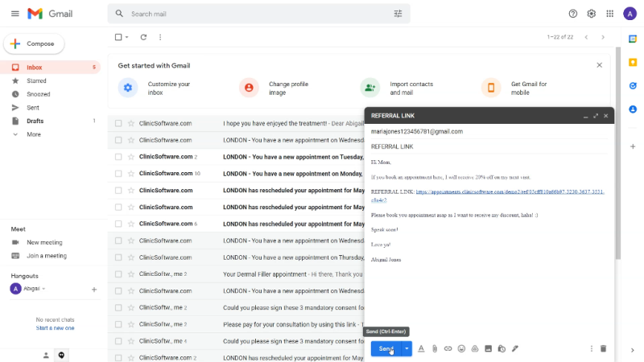The height and width of the screenshot is (362, 644).
Task: Insert link in the compose toolbar
Action: point(448,348)
